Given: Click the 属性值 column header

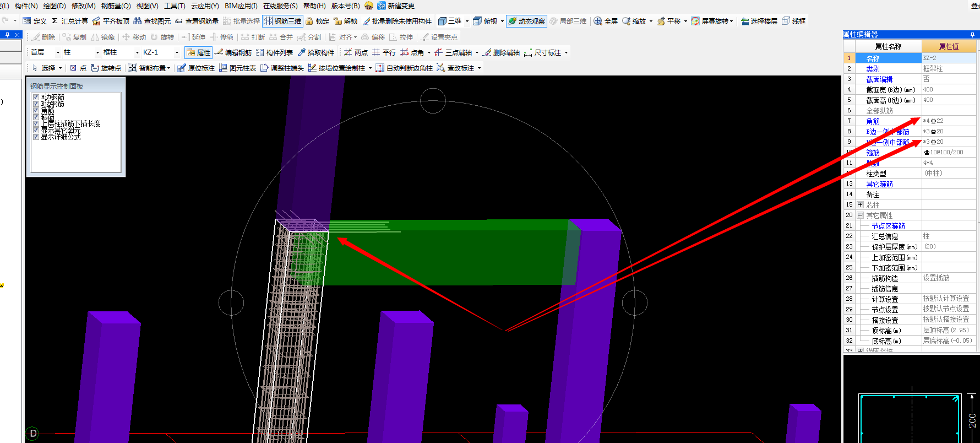Looking at the screenshot, I should [949, 46].
